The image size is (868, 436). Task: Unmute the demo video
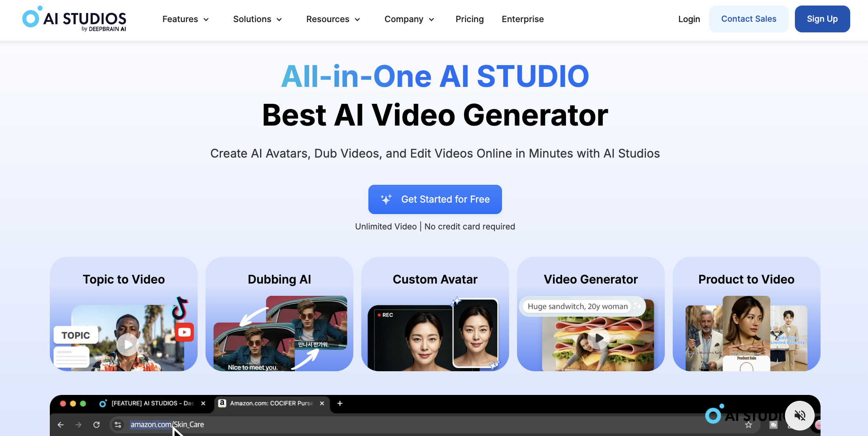[x=800, y=415]
